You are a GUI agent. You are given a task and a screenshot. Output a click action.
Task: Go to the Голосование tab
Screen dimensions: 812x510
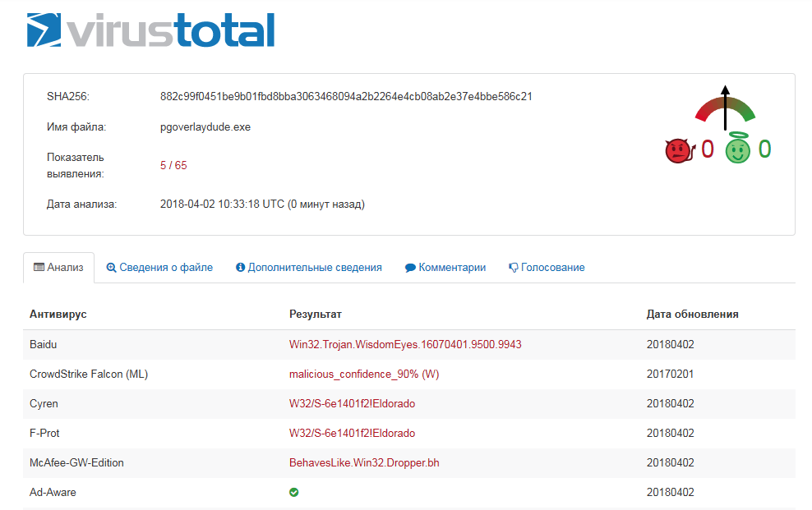pyautogui.click(x=547, y=268)
